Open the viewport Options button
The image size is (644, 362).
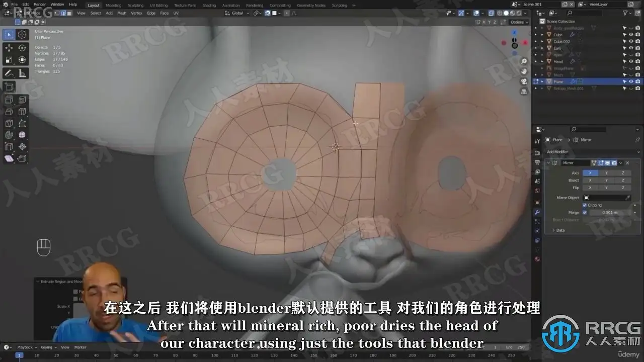pos(517,22)
